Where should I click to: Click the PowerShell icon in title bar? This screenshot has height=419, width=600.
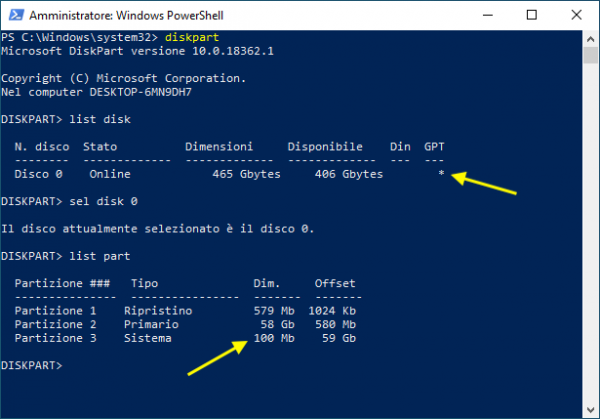click(14, 14)
